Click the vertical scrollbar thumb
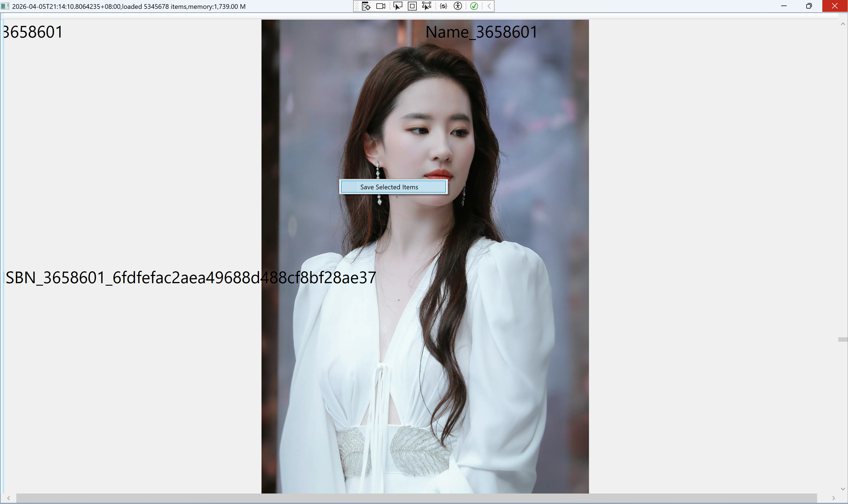 pos(843,339)
